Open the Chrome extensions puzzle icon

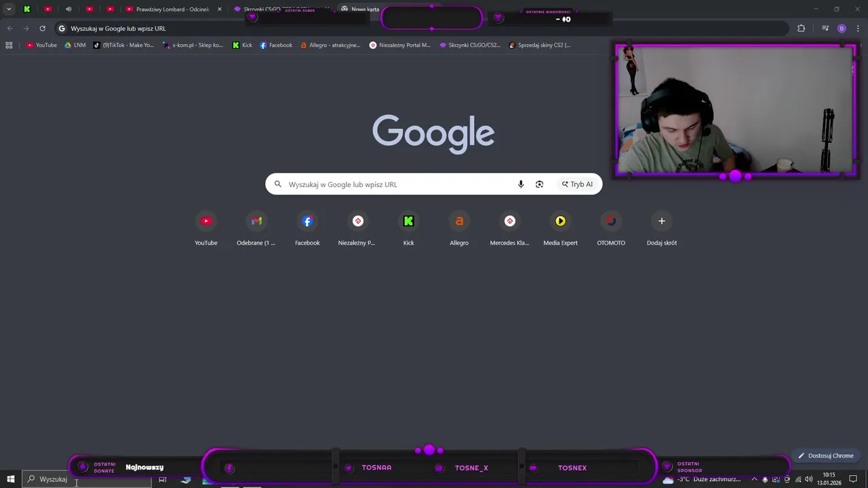click(802, 28)
